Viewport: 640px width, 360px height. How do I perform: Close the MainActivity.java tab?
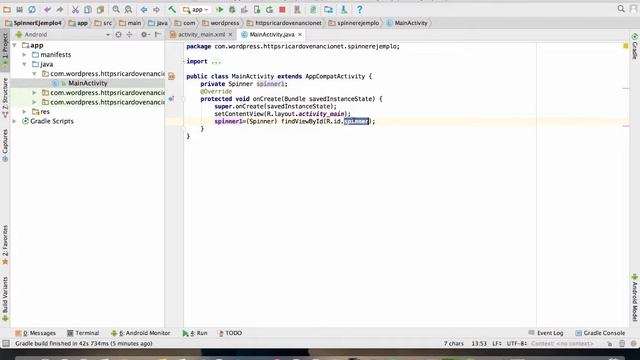tap(300, 35)
